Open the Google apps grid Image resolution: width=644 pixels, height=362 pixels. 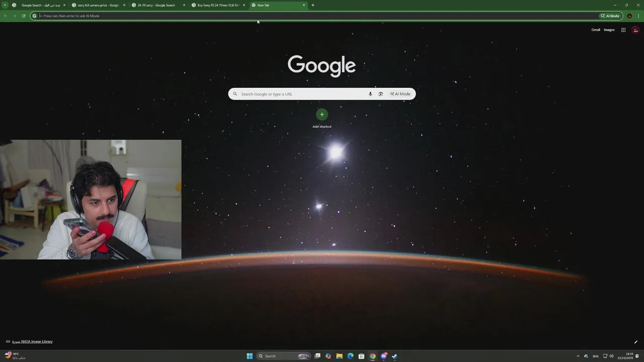point(623,30)
